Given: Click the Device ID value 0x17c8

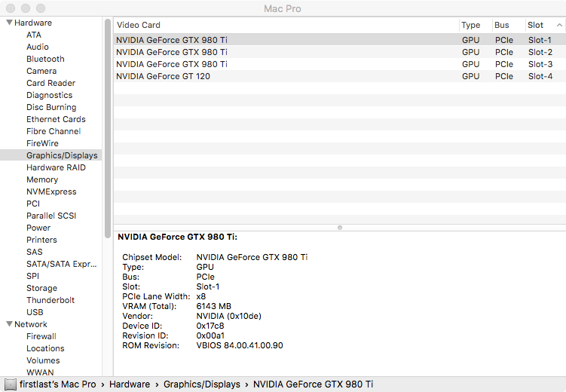Looking at the screenshot, I should (210, 326).
